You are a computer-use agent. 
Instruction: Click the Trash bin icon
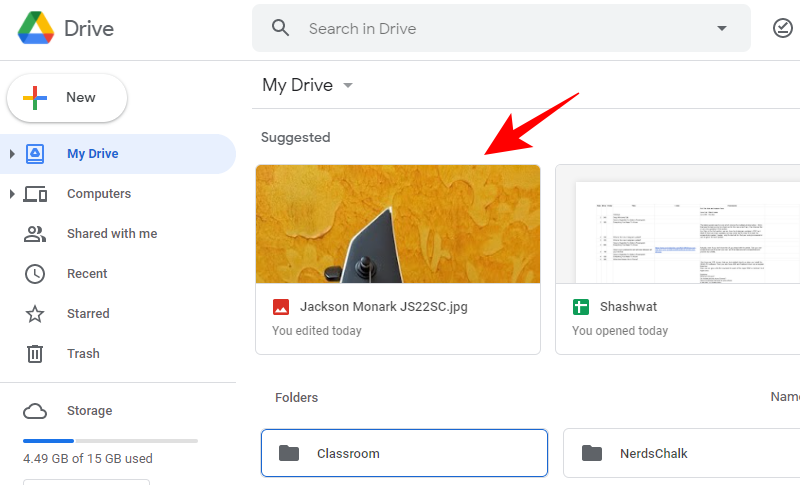point(35,354)
